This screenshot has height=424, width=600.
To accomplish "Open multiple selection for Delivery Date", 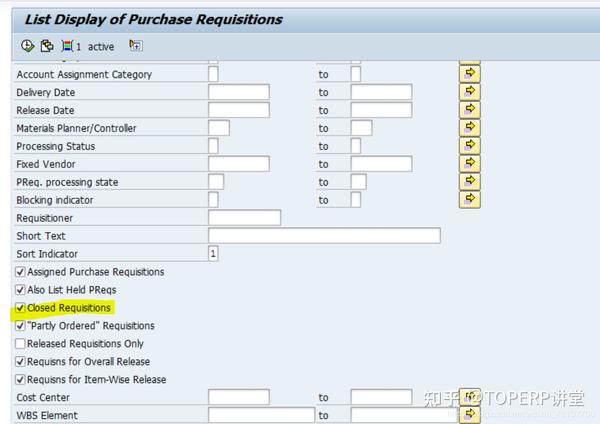I will pyautogui.click(x=470, y=92).
